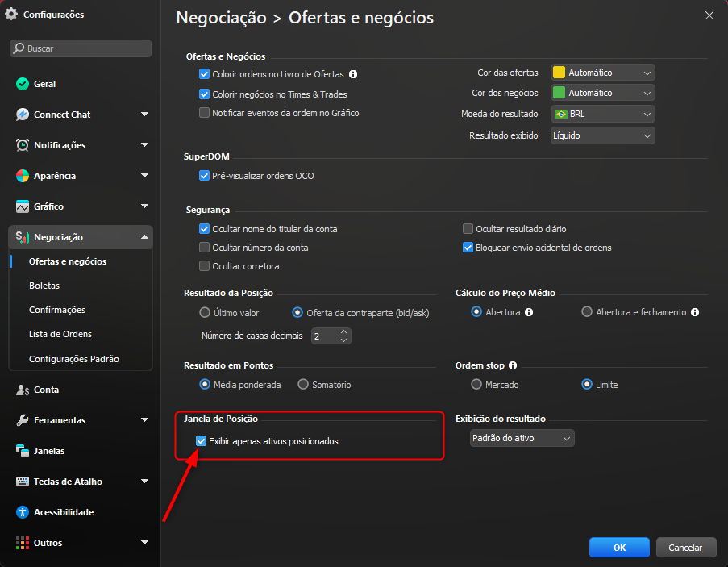Click info icon beside Abertura e fechamento

(x=695, y=312)
